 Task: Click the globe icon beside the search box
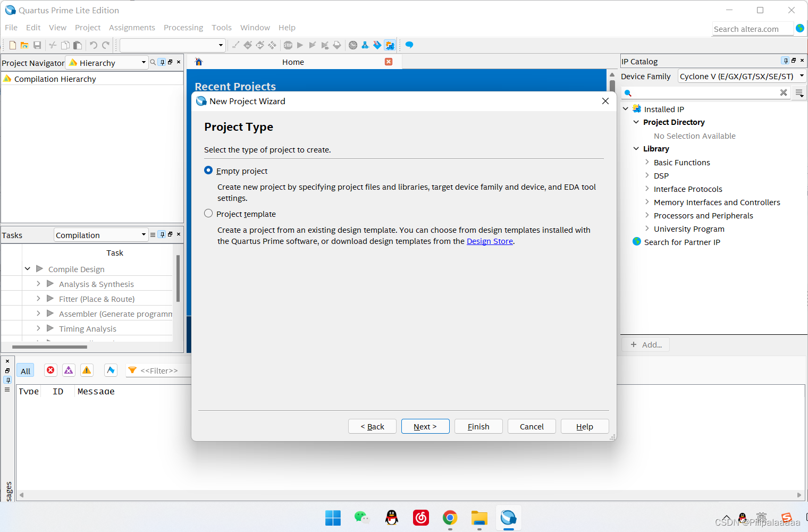[800, 28]
